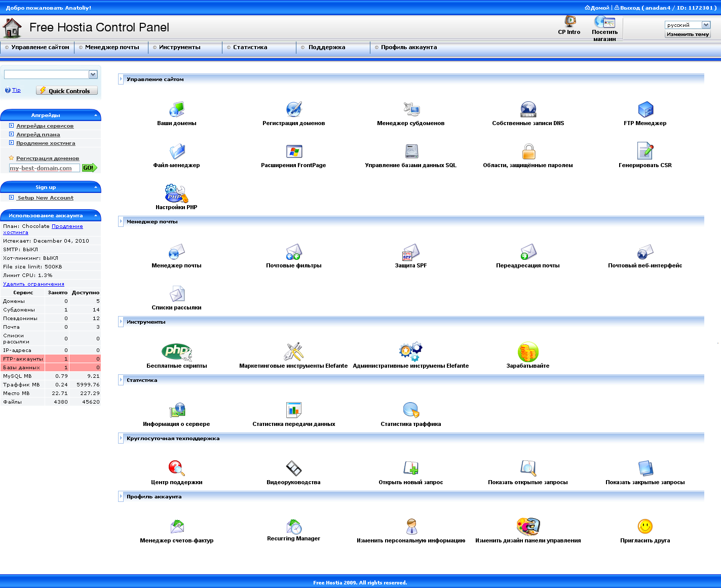The width and height of the screenshot is (721, 588).
Task: Open Расширения FrontPage icon
Action: [294, 151]
